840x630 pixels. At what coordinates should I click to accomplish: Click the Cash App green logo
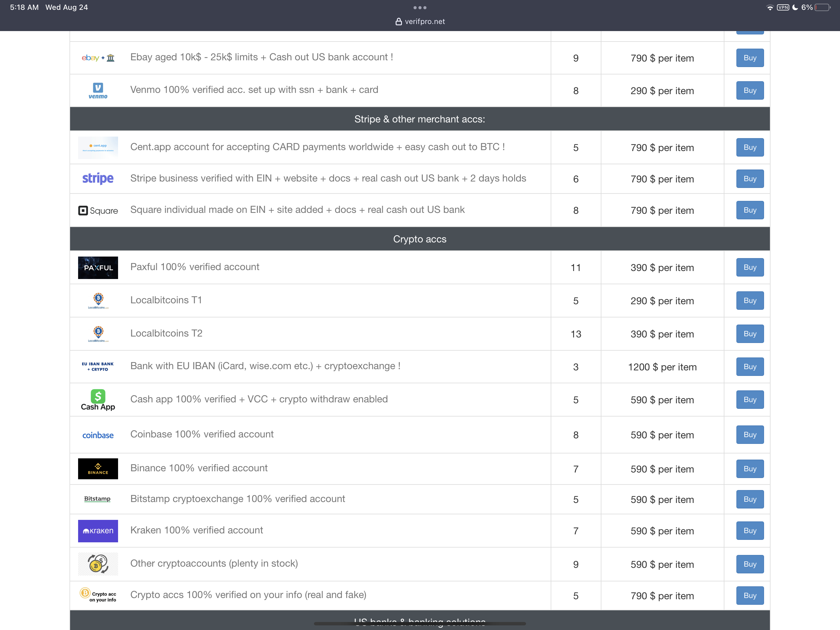tap(97, 396)
